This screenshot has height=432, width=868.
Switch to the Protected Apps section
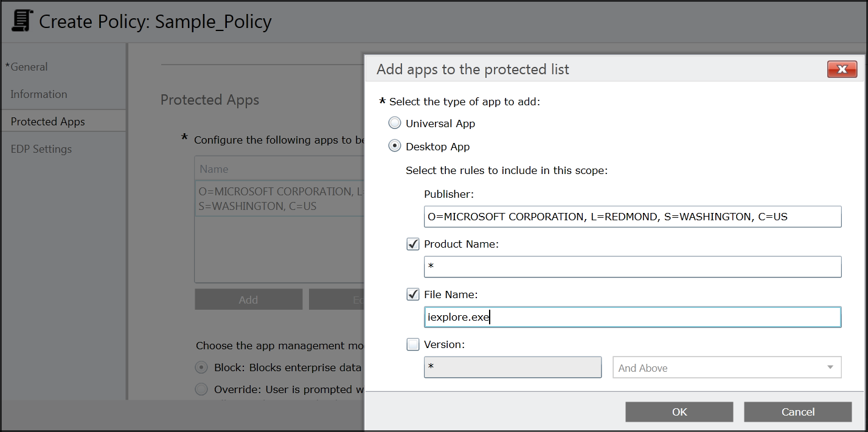click(48, 122)
